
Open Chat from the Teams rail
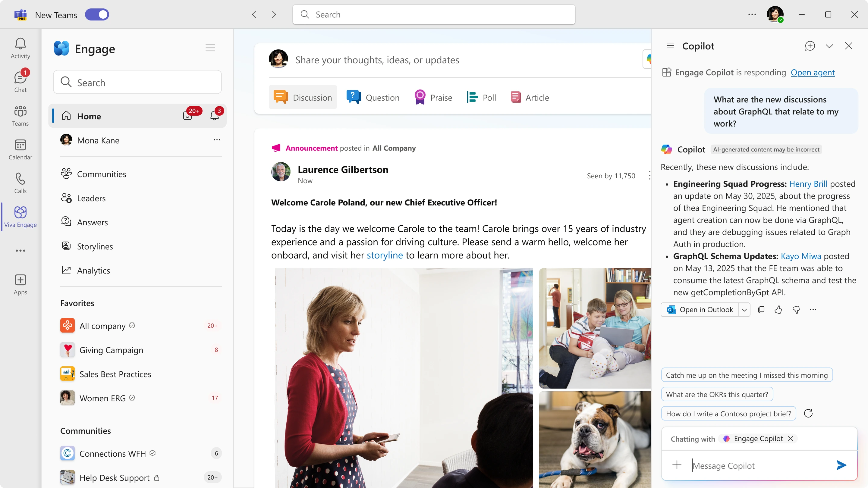tap(20, 82)
